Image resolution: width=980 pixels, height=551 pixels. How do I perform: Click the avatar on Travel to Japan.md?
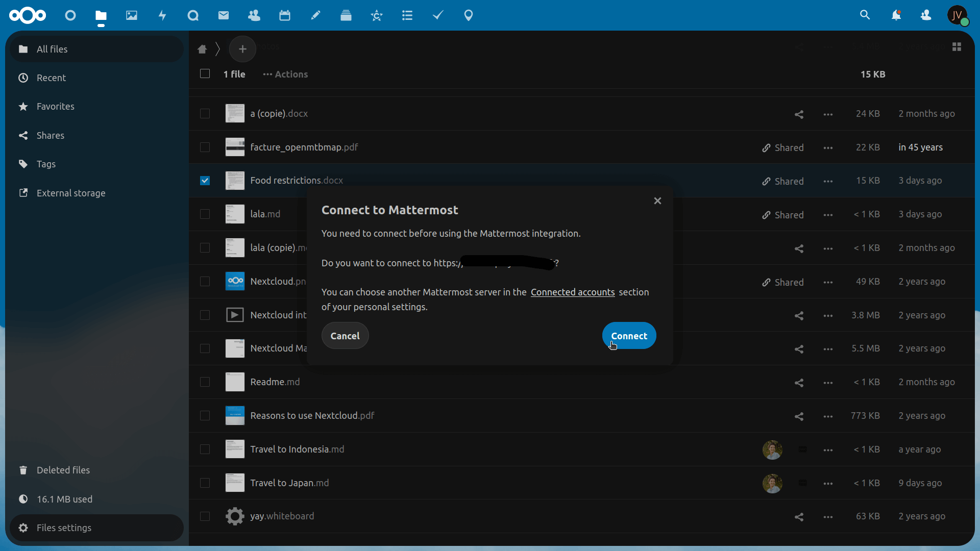pos(772,483)
